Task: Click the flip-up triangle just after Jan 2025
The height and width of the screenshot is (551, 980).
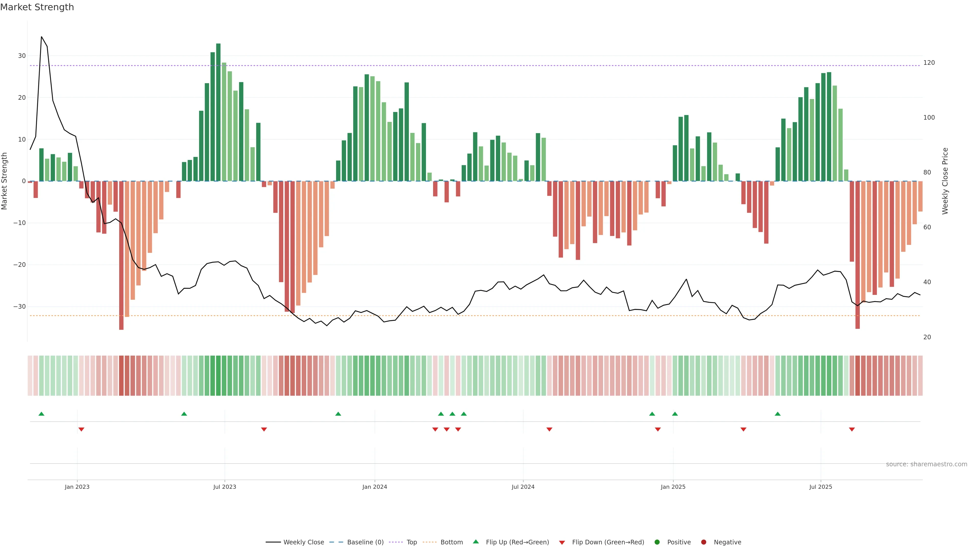Action: click(675, 414)
